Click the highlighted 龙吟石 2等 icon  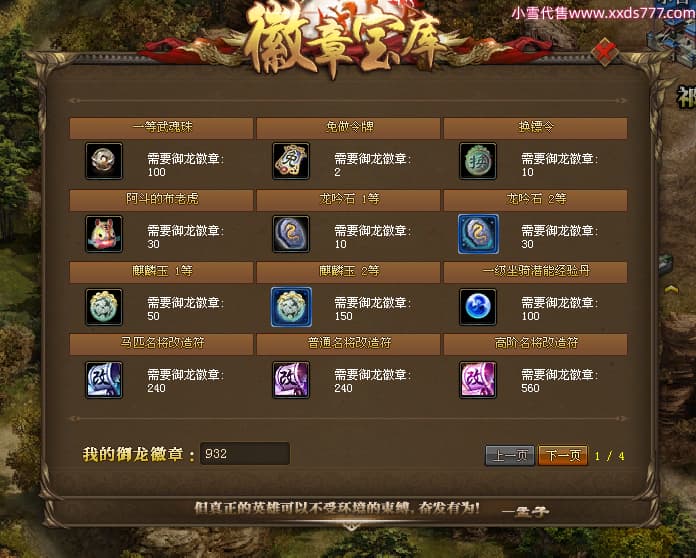[x=478, y=234]
